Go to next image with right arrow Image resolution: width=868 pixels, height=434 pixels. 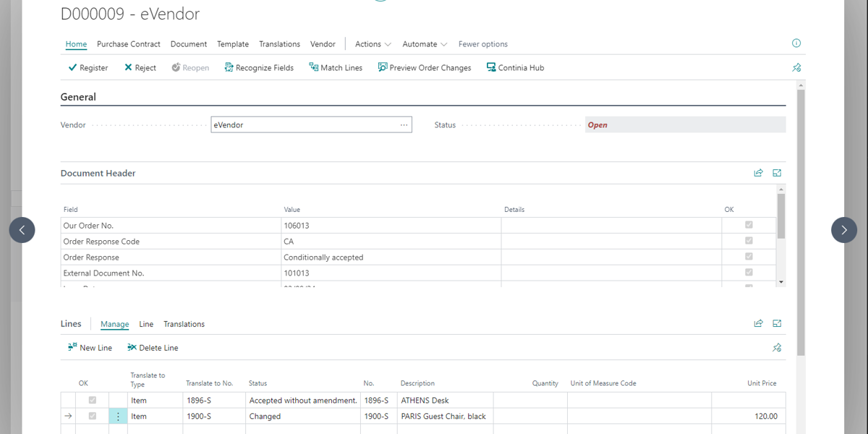[x=843, y=230]
